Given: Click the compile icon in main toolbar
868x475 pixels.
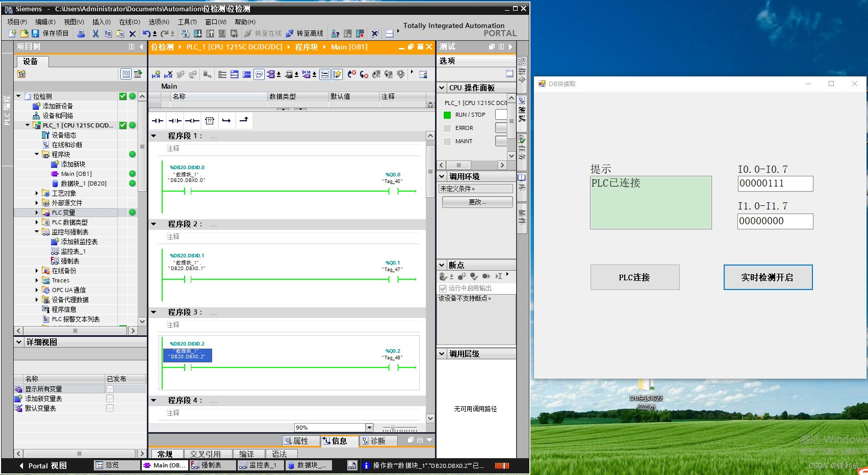Looking at the screenshot, I should (185, 33).
